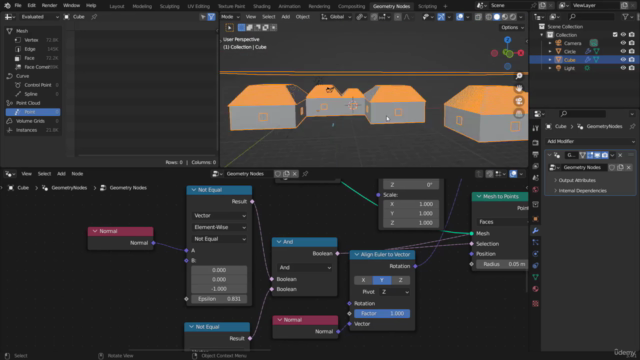Toggle proportional editing in viewport header

click(398, 17)
